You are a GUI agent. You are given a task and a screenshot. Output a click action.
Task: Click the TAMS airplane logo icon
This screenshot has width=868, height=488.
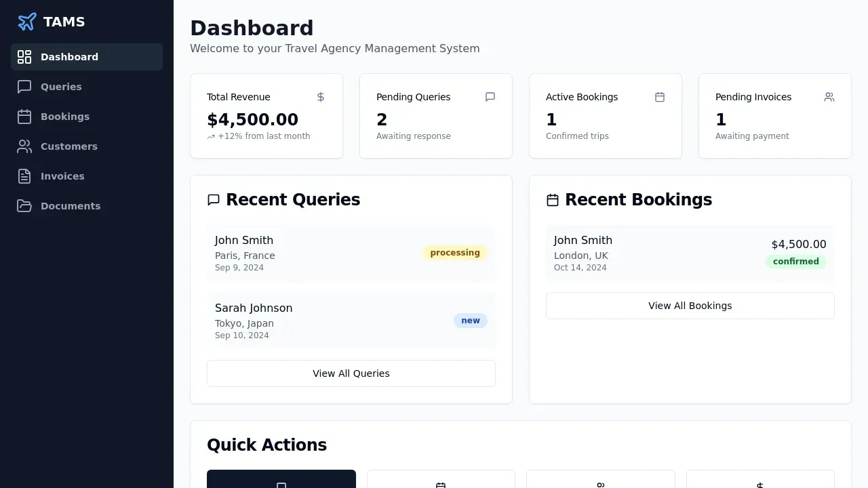(x=27, y=22)
